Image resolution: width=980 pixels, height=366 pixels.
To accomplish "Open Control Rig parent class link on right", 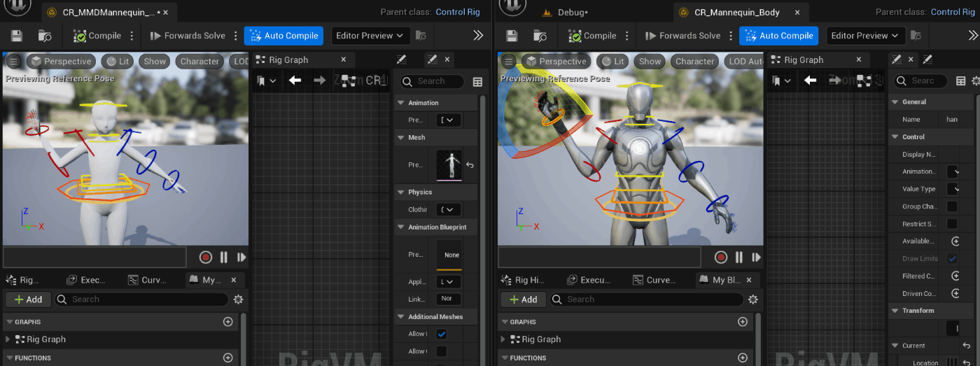I will [954, 12].
